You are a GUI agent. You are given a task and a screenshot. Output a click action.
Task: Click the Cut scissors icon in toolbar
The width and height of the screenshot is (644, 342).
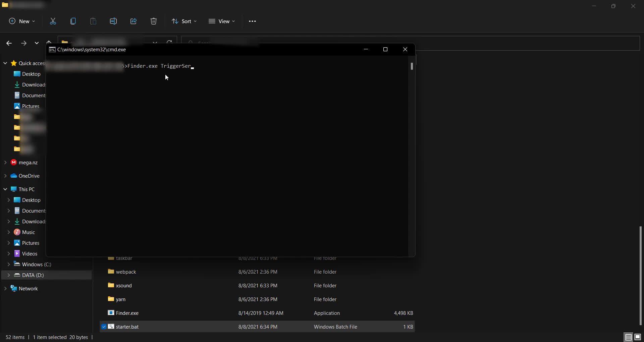click(53, 21)
